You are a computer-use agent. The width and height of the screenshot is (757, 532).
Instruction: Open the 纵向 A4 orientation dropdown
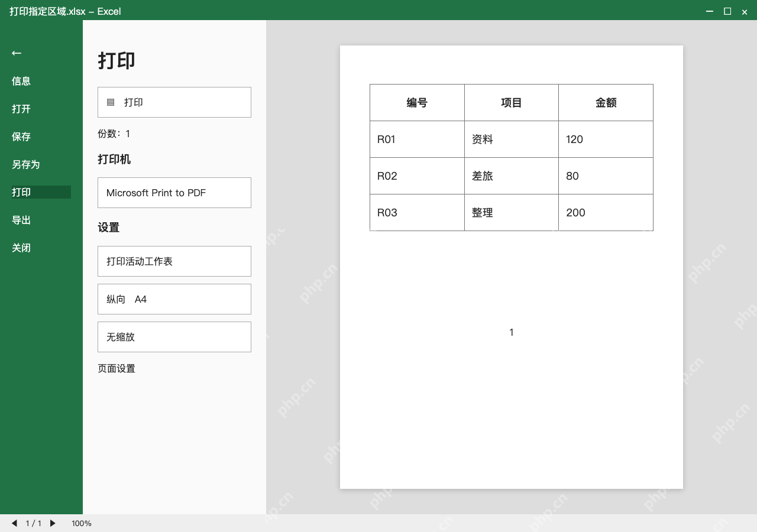(x=174, y=299)
